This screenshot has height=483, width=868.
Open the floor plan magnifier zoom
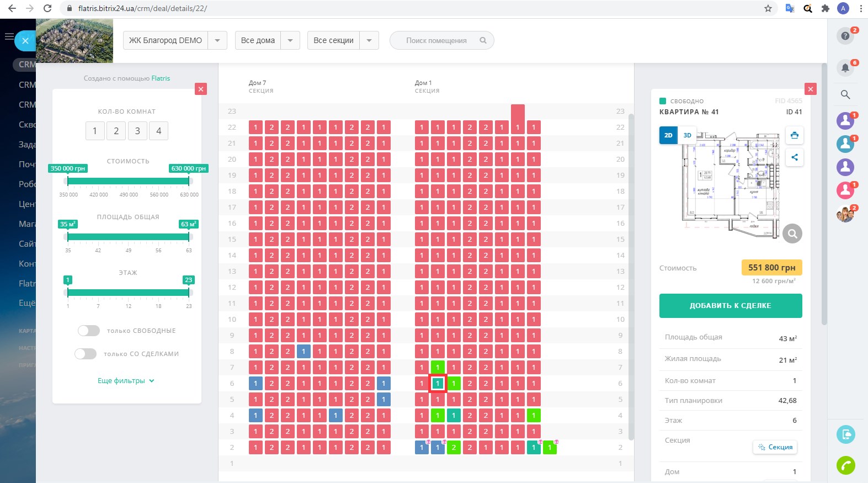click(x=792, y=233)
